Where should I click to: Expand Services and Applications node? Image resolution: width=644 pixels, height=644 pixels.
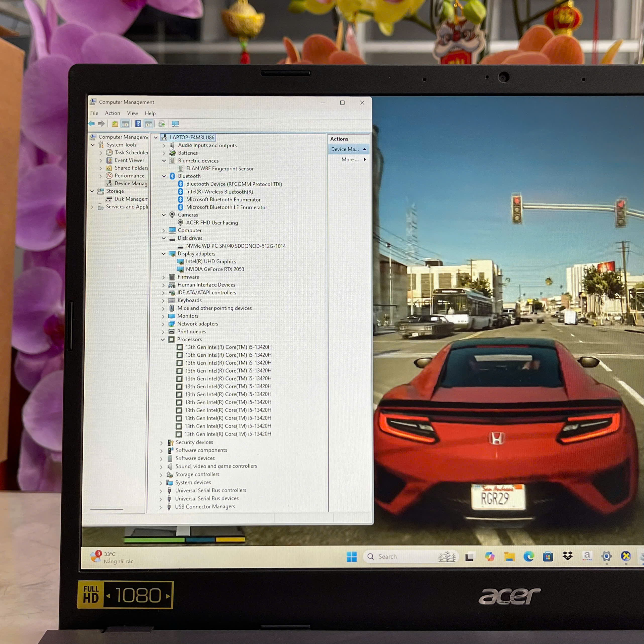pyautogui.click(x=92, y=207)
